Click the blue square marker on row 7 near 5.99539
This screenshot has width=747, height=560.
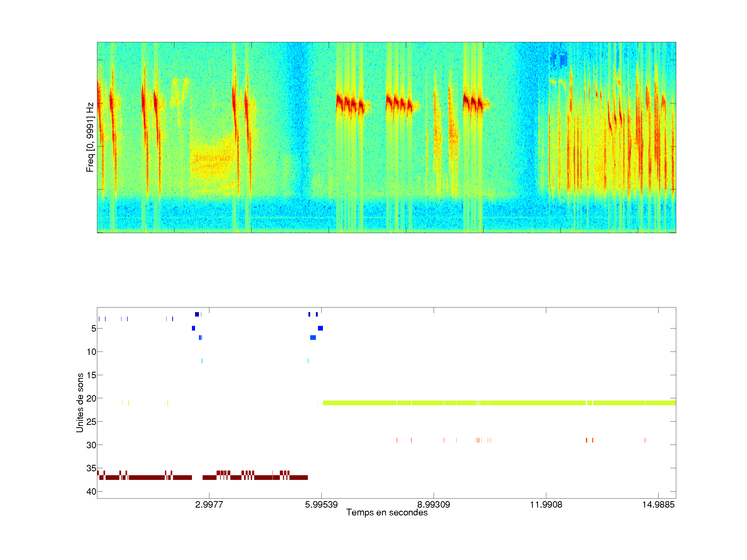tap(313, 338)
